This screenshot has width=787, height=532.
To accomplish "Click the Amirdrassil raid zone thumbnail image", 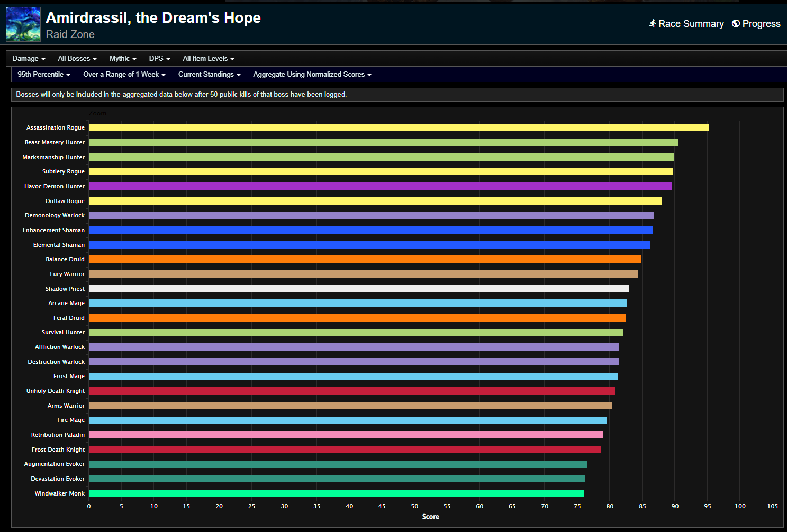I will 23,24.
